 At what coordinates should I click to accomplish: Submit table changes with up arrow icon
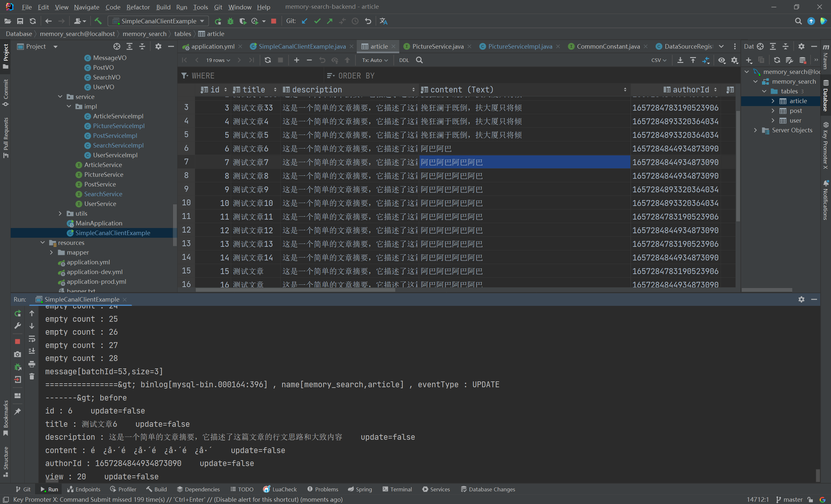tap(347, 60)
